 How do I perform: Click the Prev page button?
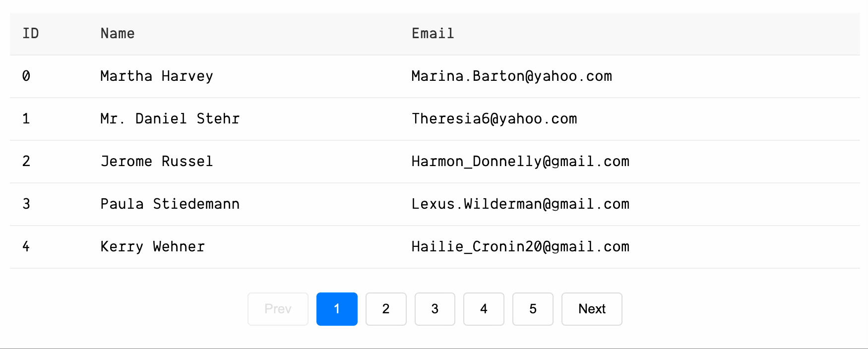click(278, 309)
